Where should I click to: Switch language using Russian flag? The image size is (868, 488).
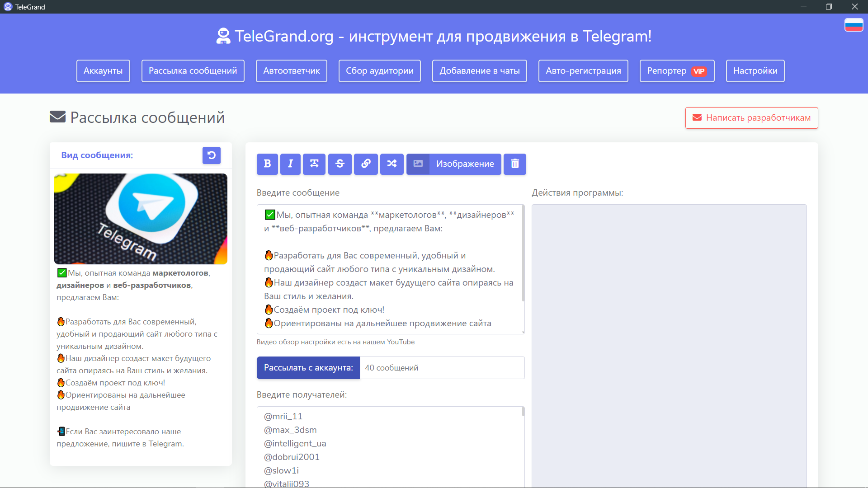point(854,25)
